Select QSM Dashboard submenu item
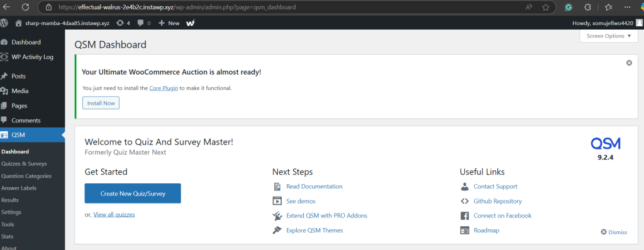This screenshot has height=250, width=644. click(15, 151)
